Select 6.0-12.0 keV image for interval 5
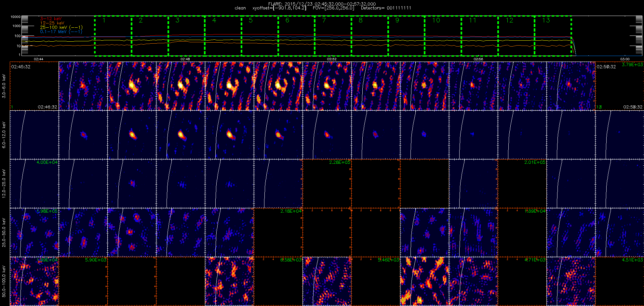Viewport: 644px width, 306px height. tap(229, 135)
